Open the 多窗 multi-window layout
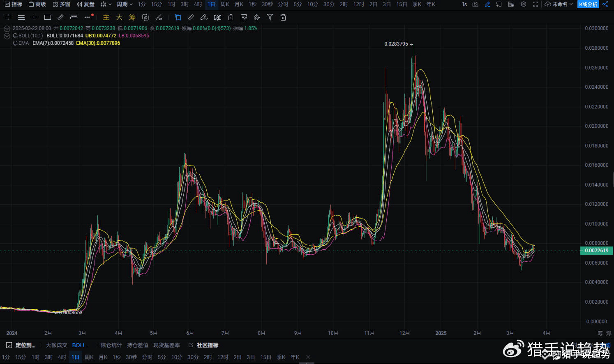This screenshot has height=364, width=614. pyautogui.click(x=61, y=4)
